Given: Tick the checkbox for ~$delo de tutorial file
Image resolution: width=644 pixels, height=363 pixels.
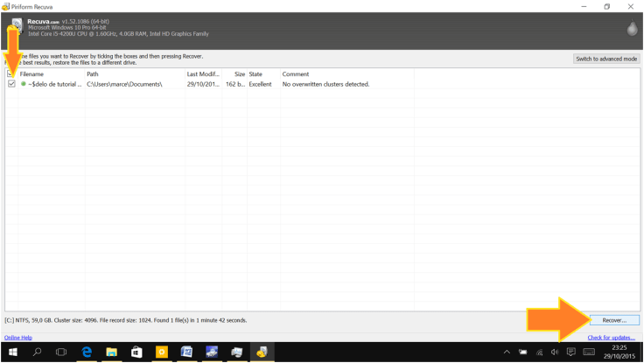Looking at the screenshot, I should pyautogui.click(x=11, y=84).
